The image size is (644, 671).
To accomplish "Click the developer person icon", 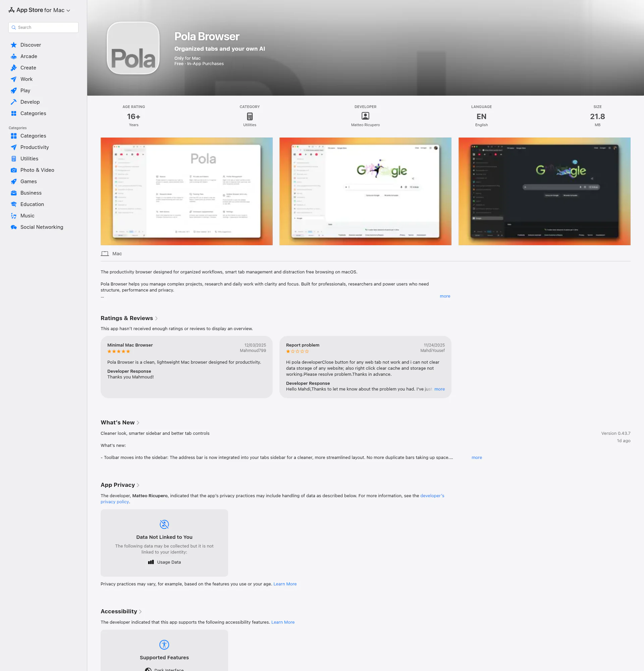I will (x=366, y=116).
